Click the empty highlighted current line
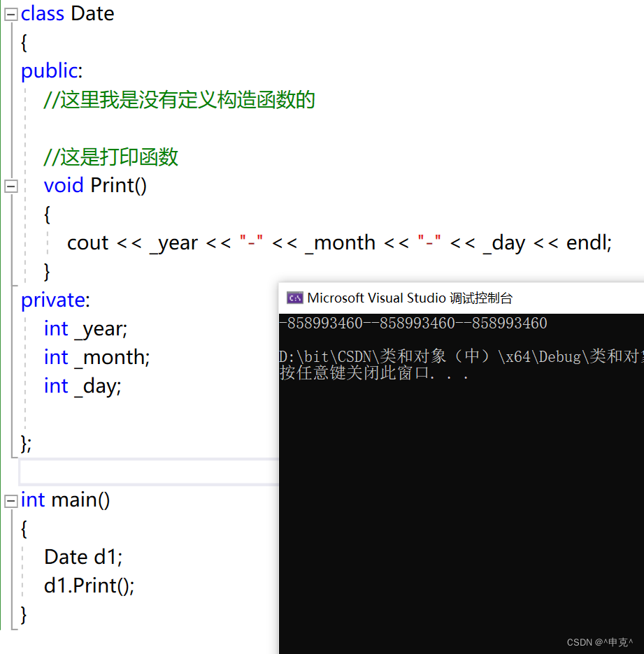The width and height of the screenshot is (644, 654). [x=149, y=472]
